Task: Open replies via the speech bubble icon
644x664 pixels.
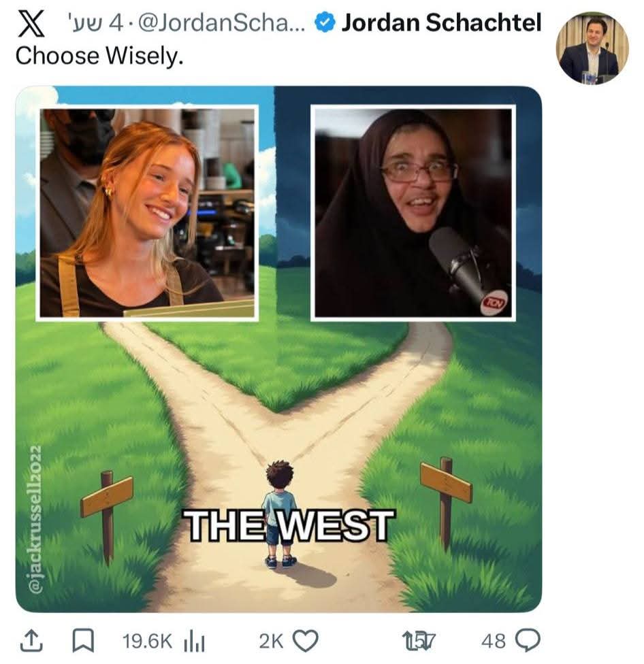Action: click(x=528, y=641)
